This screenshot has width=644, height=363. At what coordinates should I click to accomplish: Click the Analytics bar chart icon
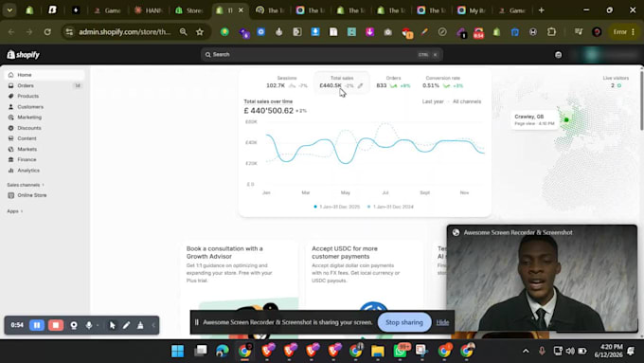11,171
